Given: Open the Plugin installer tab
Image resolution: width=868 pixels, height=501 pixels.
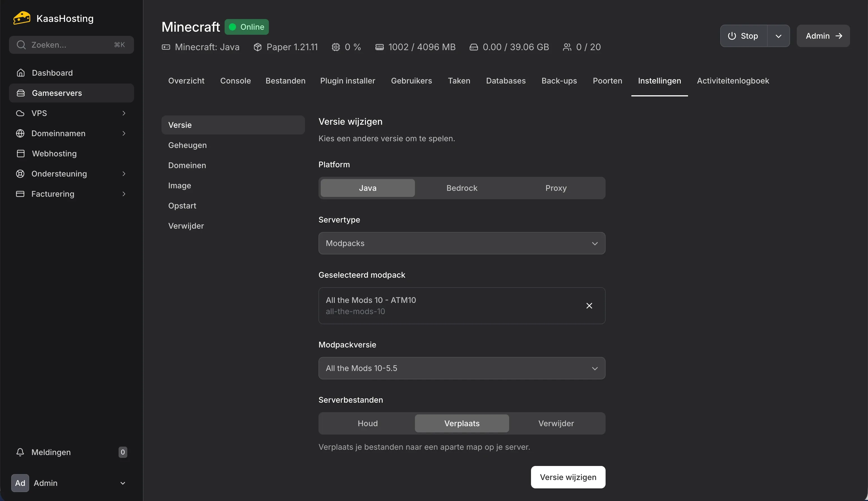Looking at the screenshot, I should coord(348,80).
